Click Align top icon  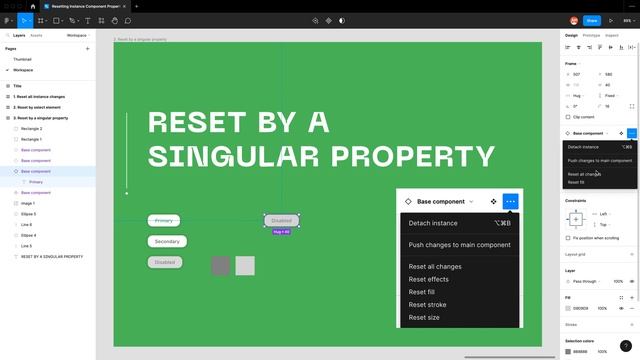click(x=600, y=47)
